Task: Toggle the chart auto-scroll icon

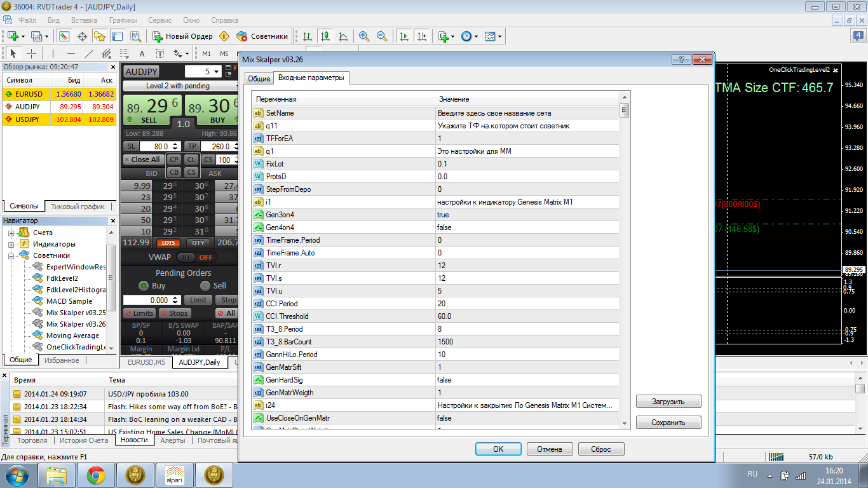Action: (x=403, y=36)
